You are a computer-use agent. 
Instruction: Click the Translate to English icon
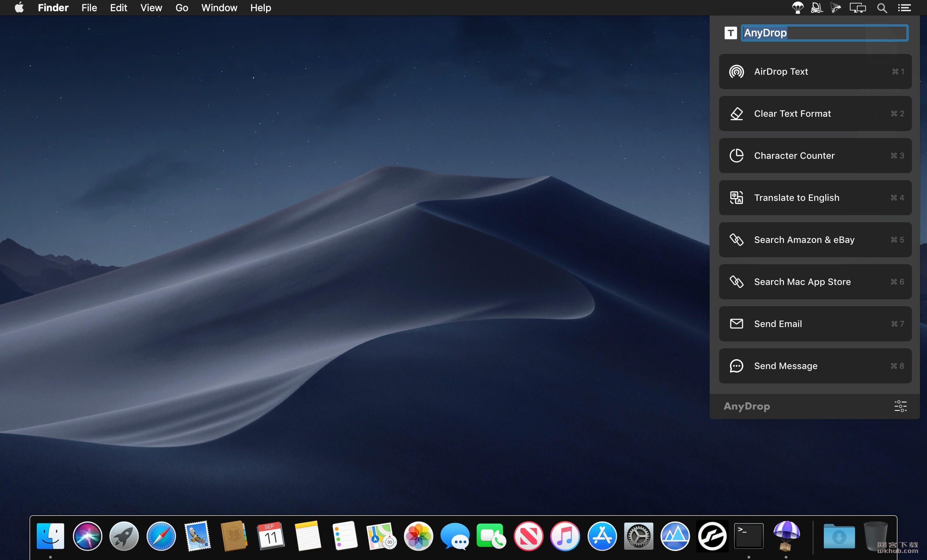click(736, 197)
